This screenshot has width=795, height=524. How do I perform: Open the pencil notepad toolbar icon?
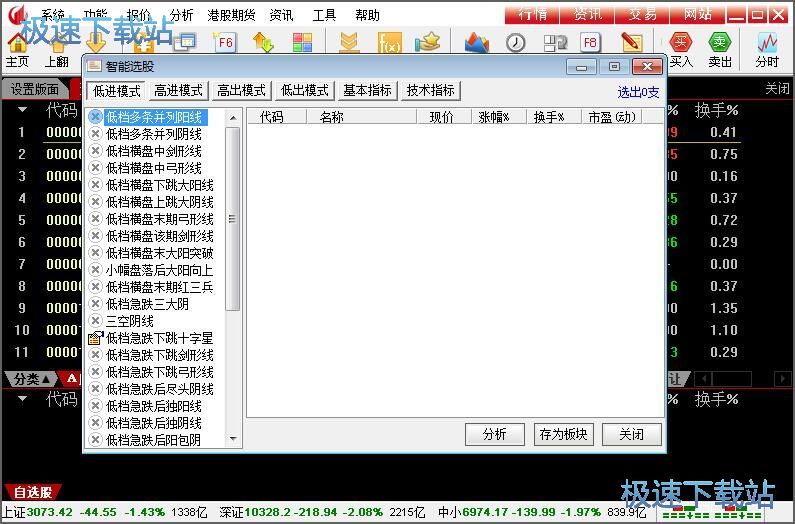click(x=631, y=43)
